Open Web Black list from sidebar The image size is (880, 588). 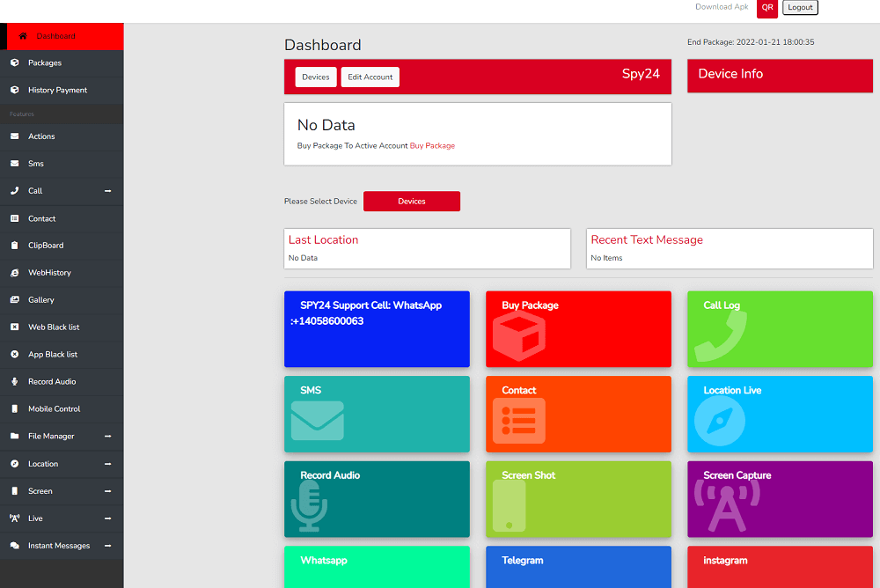click(54, 327)
